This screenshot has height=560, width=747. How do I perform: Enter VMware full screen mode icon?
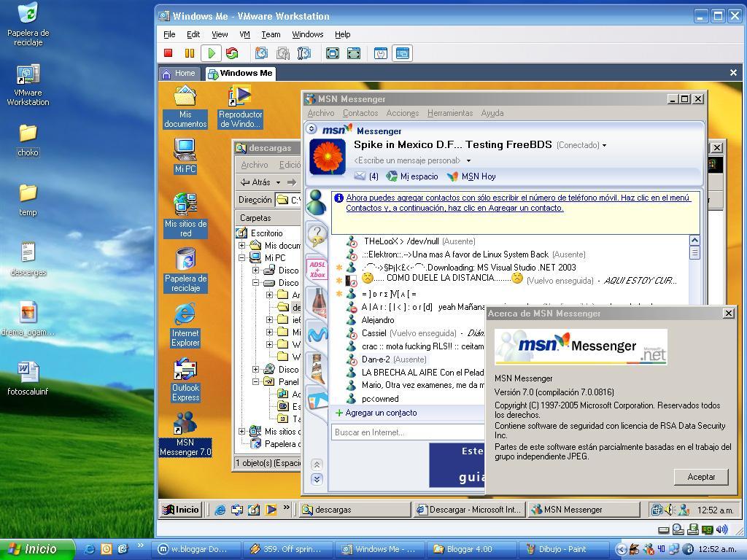pos(333,53)
